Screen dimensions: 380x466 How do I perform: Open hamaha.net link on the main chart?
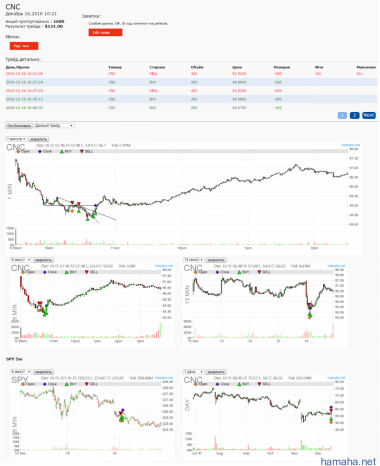click(351, 145)
